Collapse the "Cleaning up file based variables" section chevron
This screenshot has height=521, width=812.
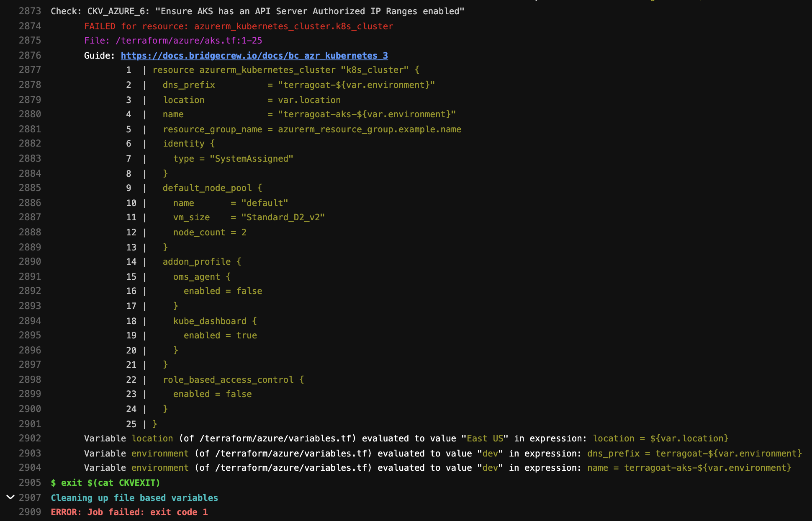coord(10,497)
